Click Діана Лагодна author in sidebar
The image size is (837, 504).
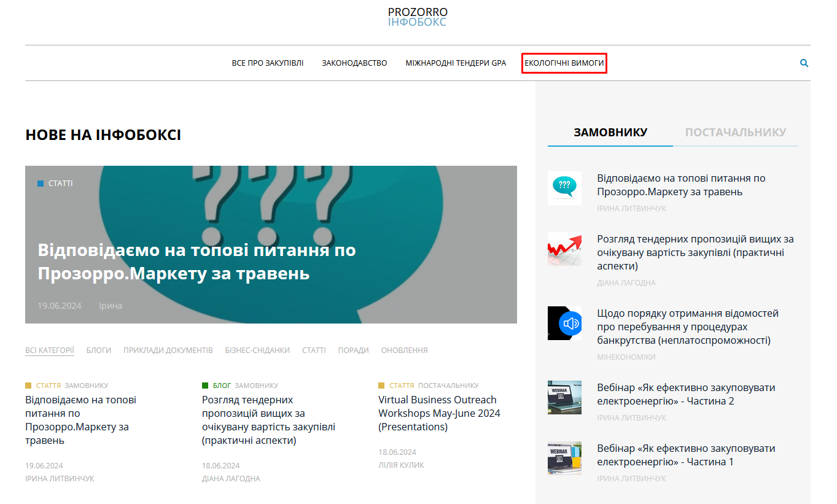coord(626,282)
